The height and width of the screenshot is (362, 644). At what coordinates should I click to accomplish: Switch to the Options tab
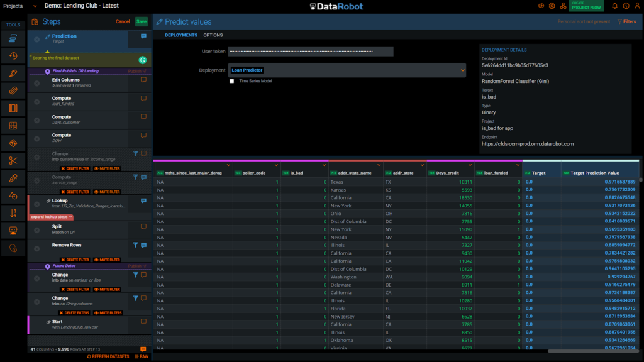point(213,35)
